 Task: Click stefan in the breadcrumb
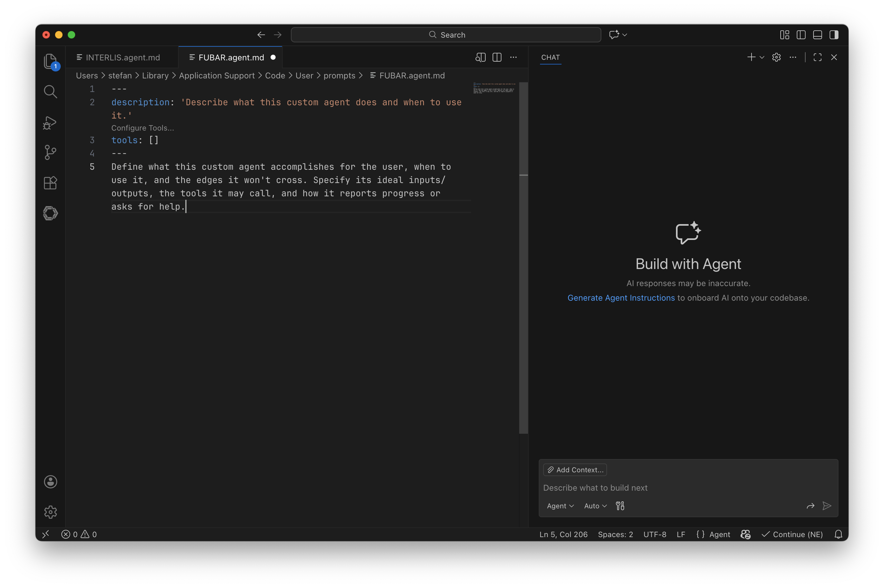point(120,76)
